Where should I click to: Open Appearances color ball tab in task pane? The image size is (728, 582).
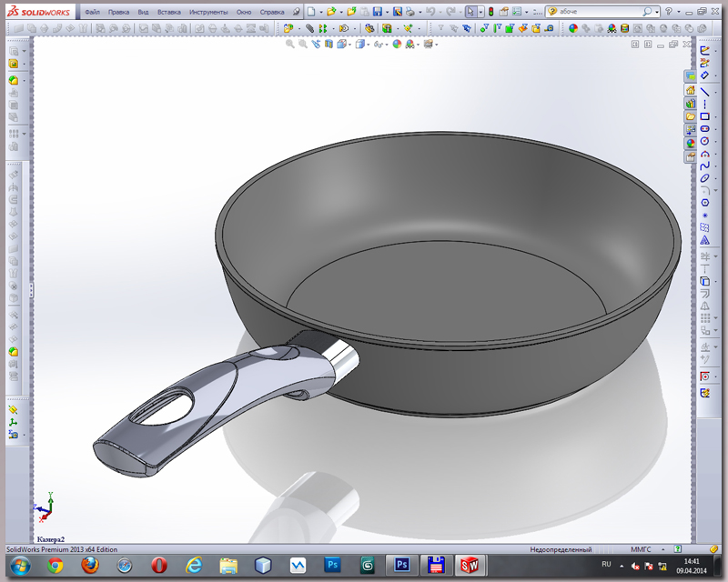[x=691, y=144]
